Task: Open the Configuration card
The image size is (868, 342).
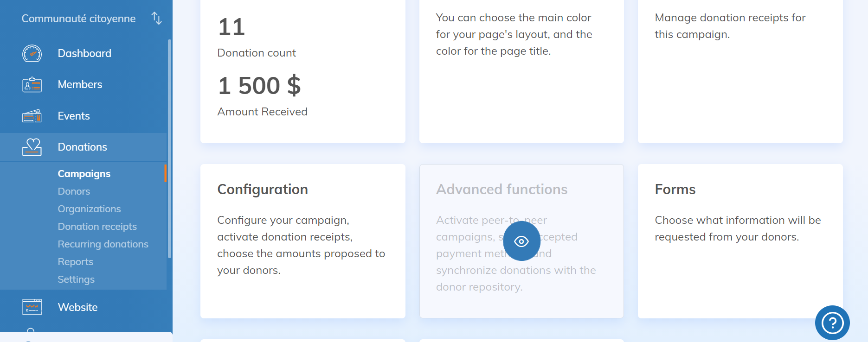Action: (302, 241)
